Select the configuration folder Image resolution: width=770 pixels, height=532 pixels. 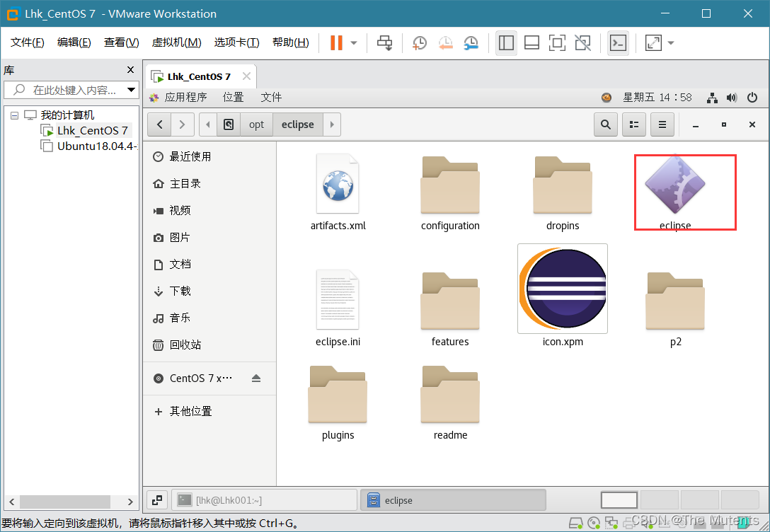450,193
